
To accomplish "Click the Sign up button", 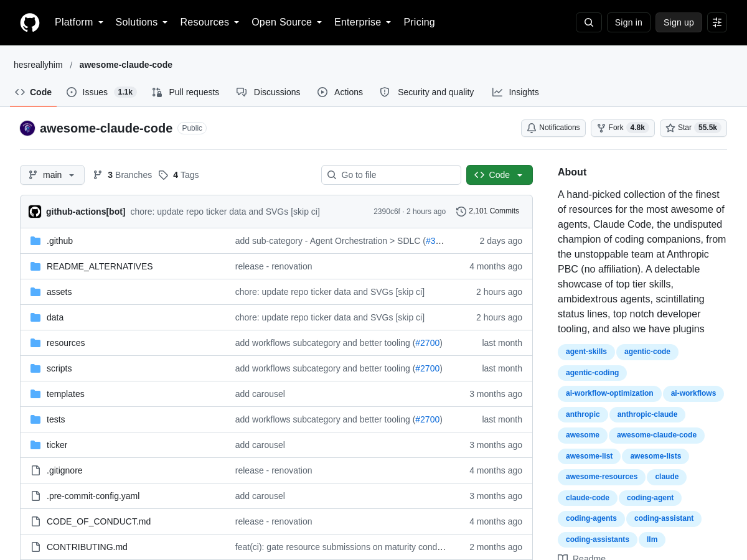I will tap(679, 22).
